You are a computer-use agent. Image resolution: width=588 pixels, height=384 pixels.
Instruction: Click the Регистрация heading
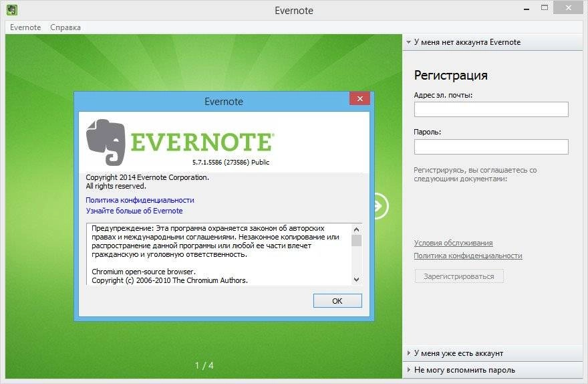450,76
